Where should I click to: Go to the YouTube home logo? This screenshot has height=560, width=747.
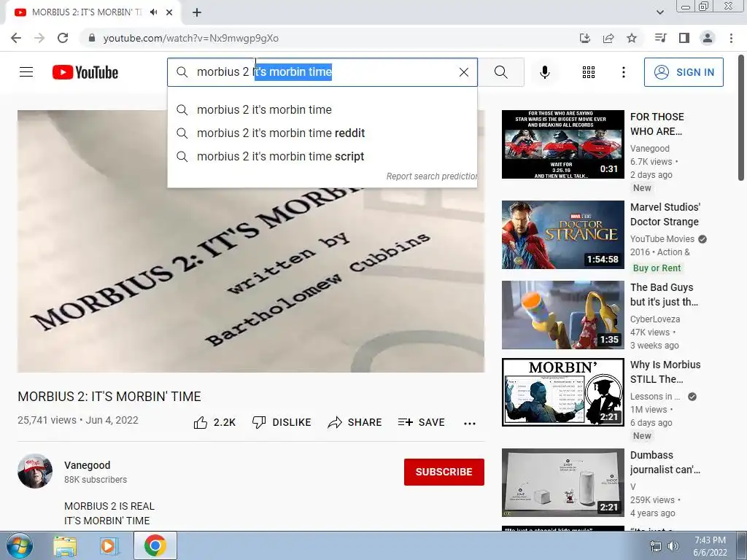(x=85, y=72)
